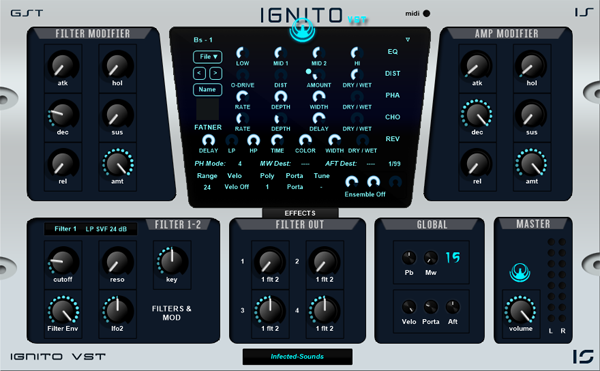Click the Name button

tap(207, 89)
